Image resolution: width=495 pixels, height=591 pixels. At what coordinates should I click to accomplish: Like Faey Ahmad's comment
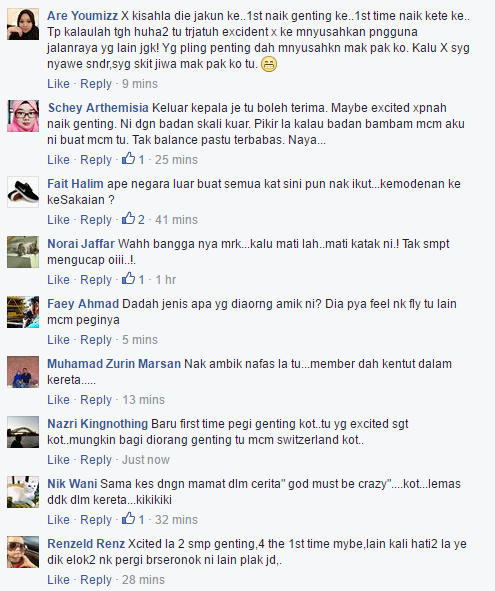click(58, 340)
